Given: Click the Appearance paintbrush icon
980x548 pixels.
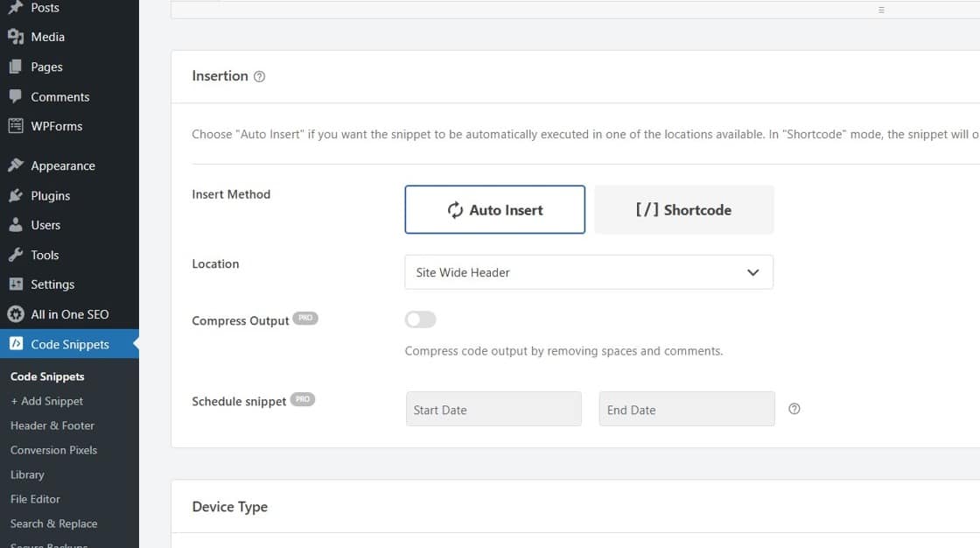Looking at the screenshot, I should click(x=16, y=165).
